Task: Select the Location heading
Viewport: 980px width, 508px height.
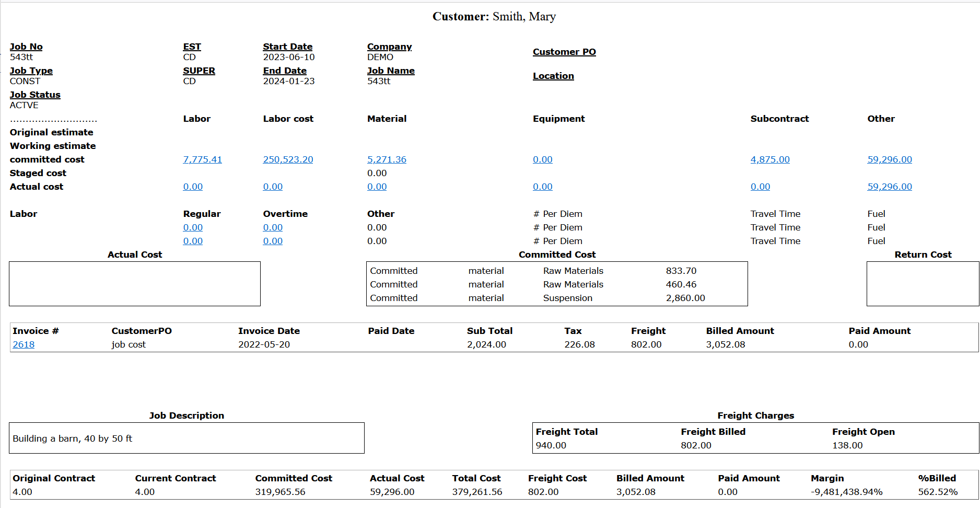Action: coord(553,76)
